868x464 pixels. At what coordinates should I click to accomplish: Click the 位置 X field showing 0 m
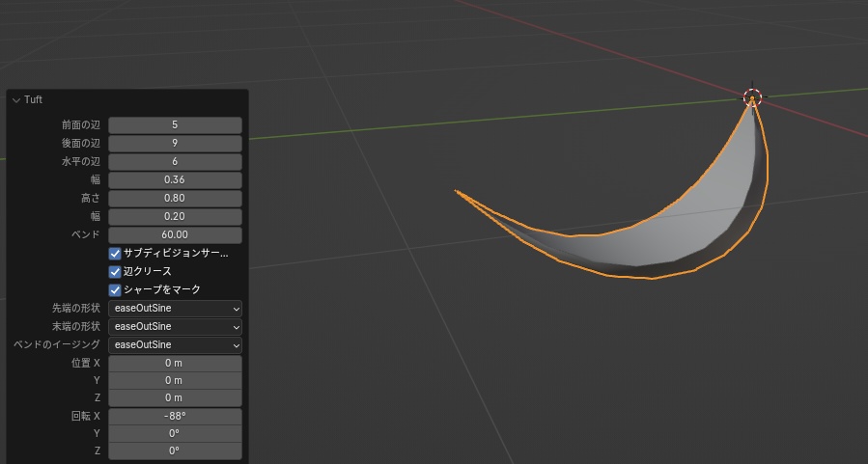(175, 364)
